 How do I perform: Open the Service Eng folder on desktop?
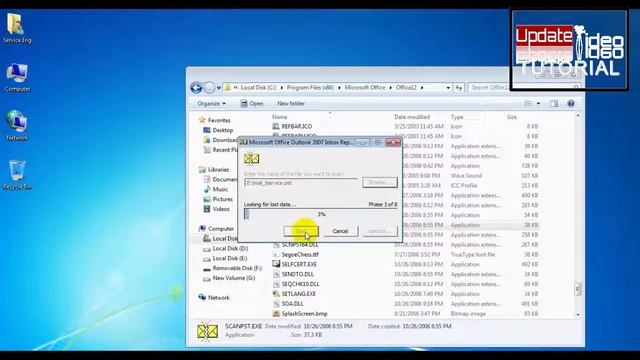(16, 28)
